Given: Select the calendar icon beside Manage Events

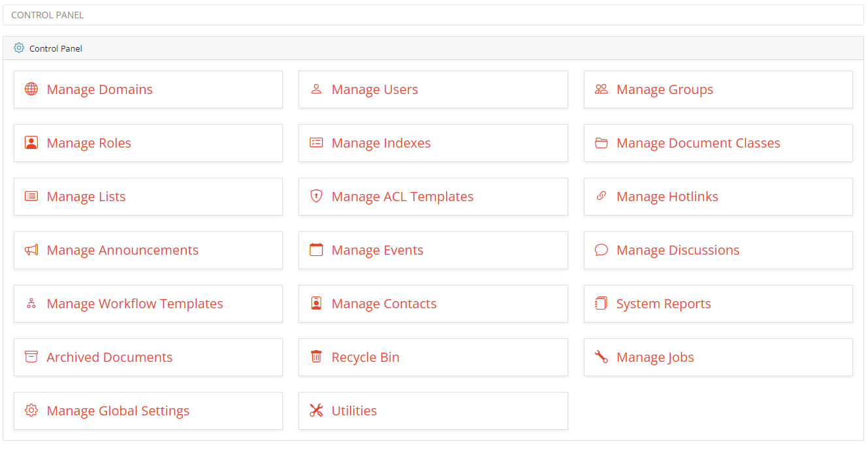Looking at the screenshot, I should [x=316, y=249].
